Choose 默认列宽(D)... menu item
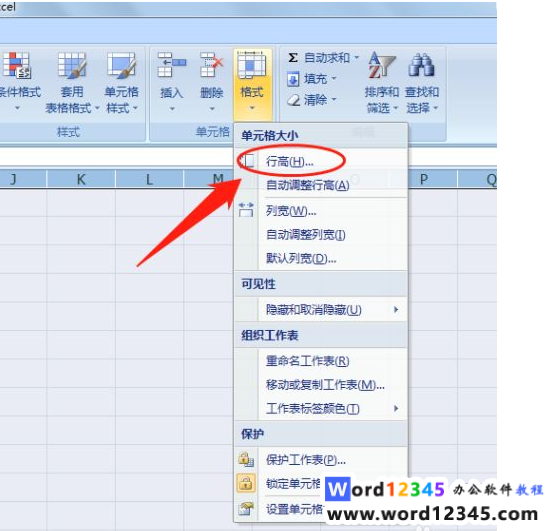This screenshot has width=548, height=531. (320, 259)
